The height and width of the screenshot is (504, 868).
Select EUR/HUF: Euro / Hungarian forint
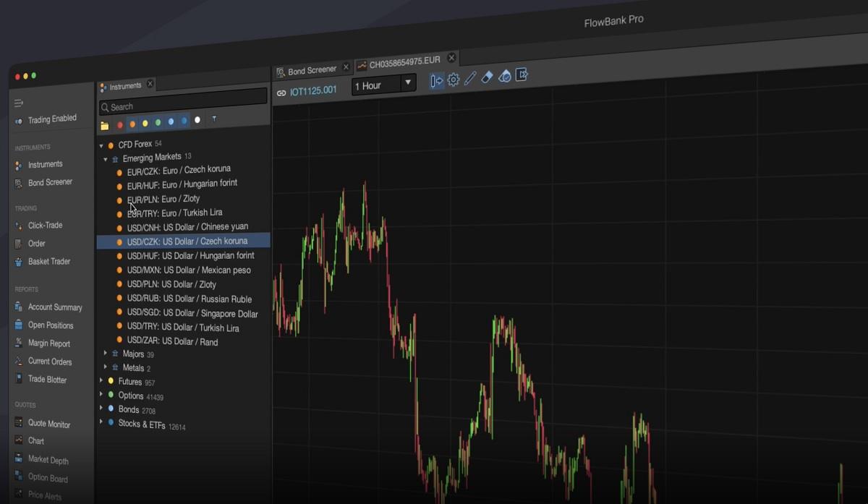tap(184, 184)
